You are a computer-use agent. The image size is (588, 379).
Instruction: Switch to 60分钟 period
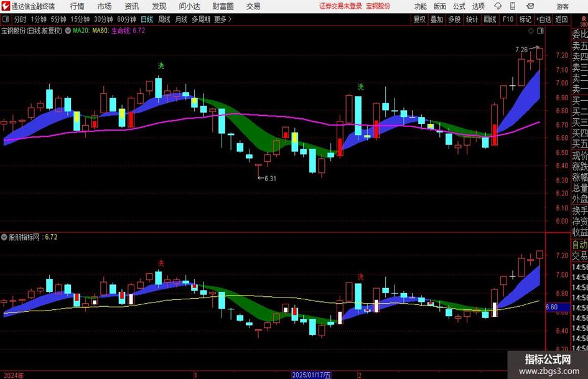[127, 19]
